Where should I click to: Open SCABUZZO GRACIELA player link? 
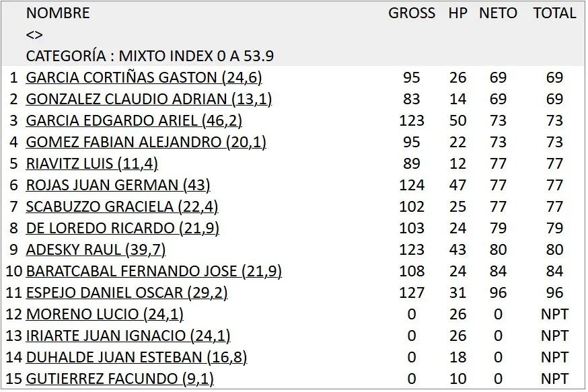(x=122, y=207)
